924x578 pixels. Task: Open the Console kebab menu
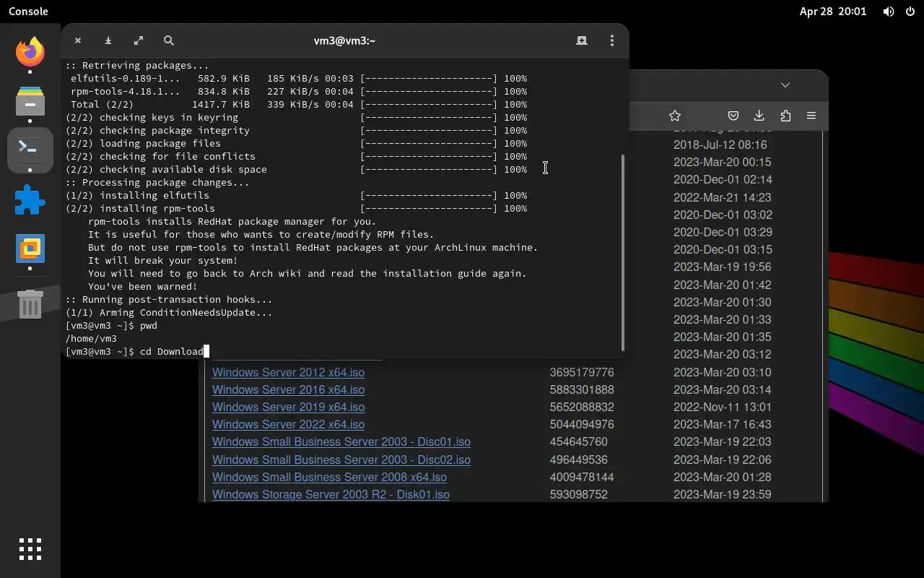point(612,40)
